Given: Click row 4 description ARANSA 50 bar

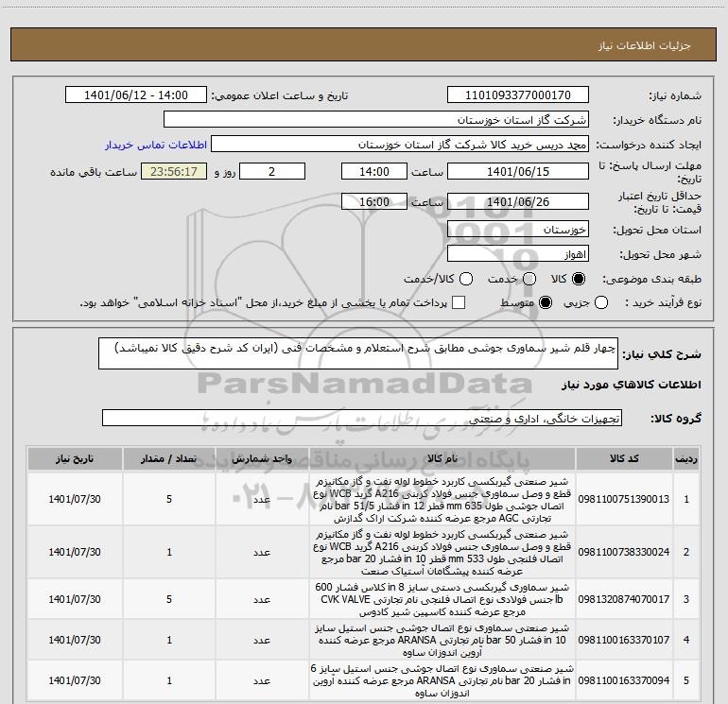Looking at the screenshot, I should (442, 641).
